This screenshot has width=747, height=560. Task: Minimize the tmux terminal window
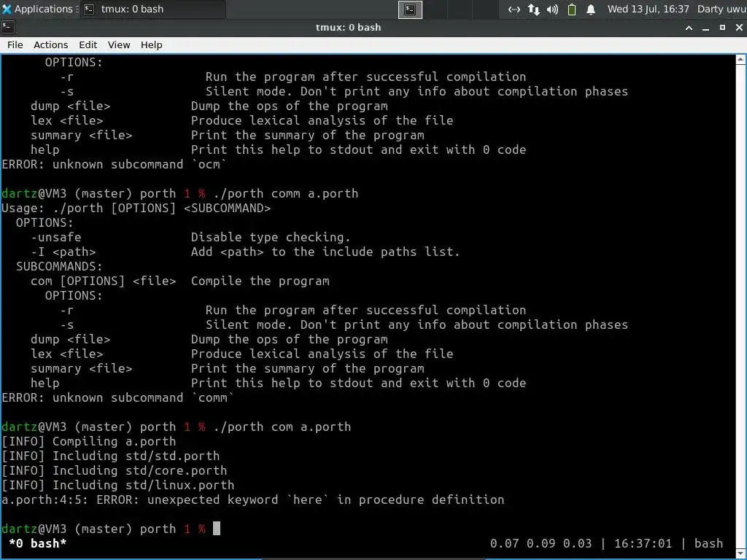coord(705,28)
